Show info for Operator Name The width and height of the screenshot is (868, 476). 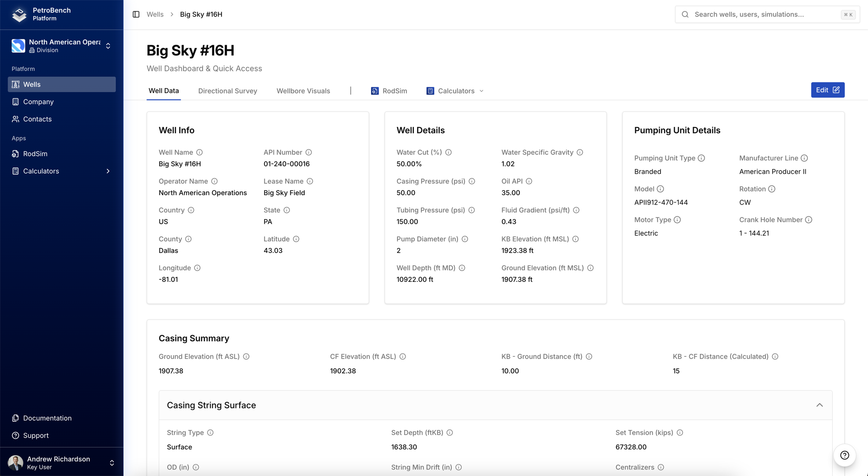[214, 182]
